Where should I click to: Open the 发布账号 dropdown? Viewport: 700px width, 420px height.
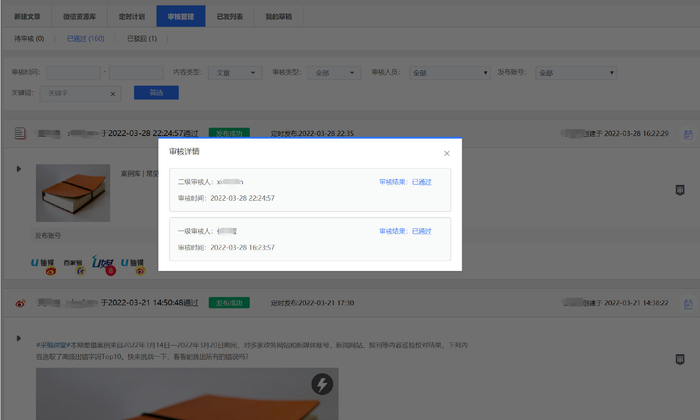coord(575,73)
